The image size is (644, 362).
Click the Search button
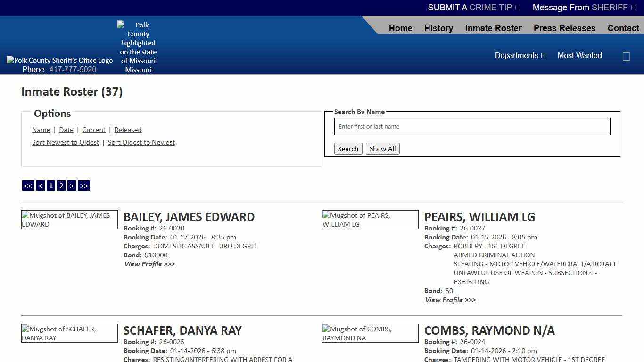click(348, 148)
